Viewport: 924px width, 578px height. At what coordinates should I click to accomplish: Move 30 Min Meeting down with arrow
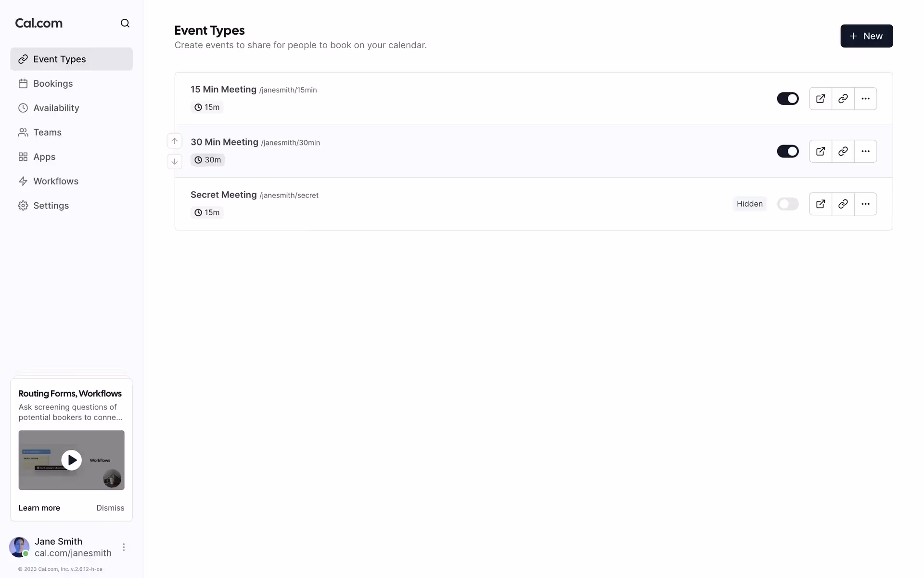point(175,161)
